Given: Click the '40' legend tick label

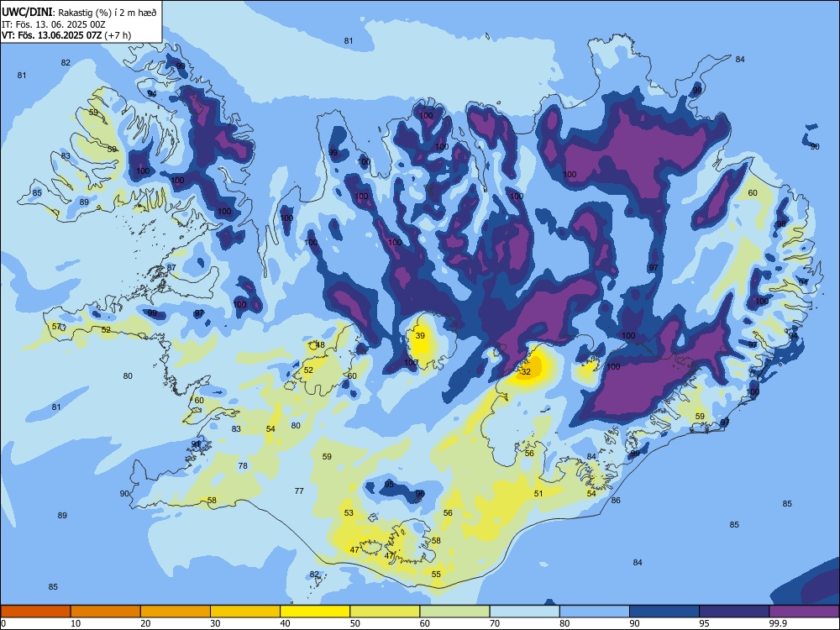Looking at the screenshot, I should [x=285, y=623].
